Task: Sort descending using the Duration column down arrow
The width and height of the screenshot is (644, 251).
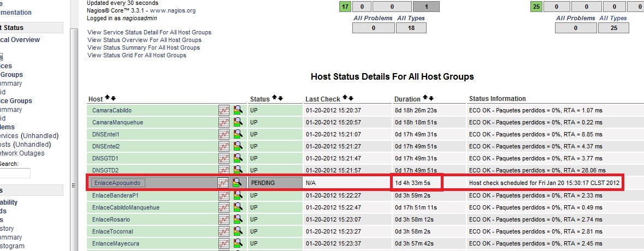Action: point(434,99)
